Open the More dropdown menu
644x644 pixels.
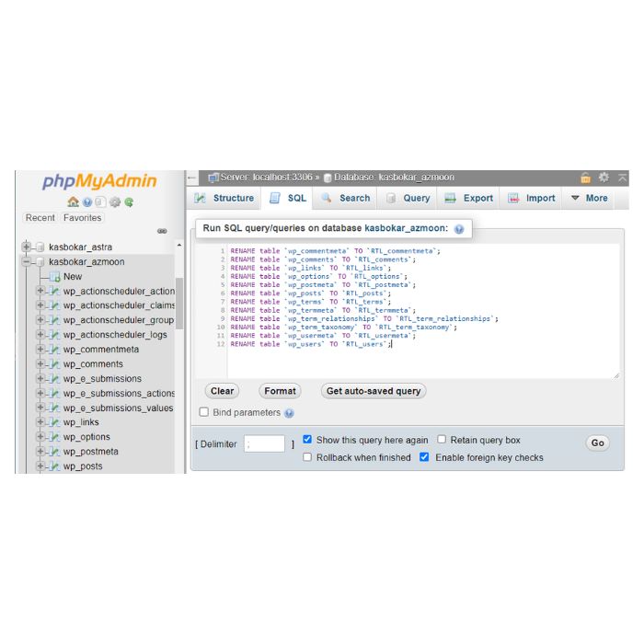[x=589, y=198]
